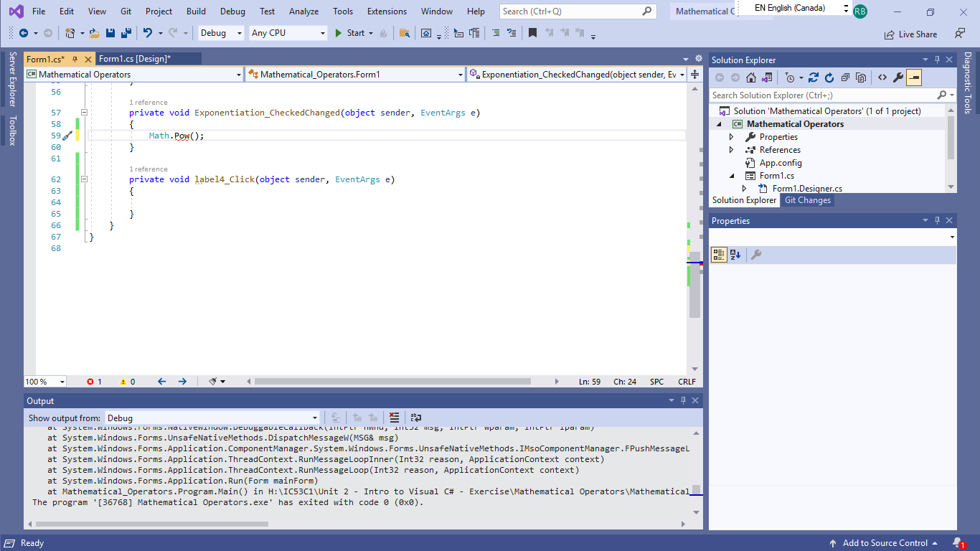
Task: Click the Alphabetical sort icon in Properties
Action: (735, 255)
